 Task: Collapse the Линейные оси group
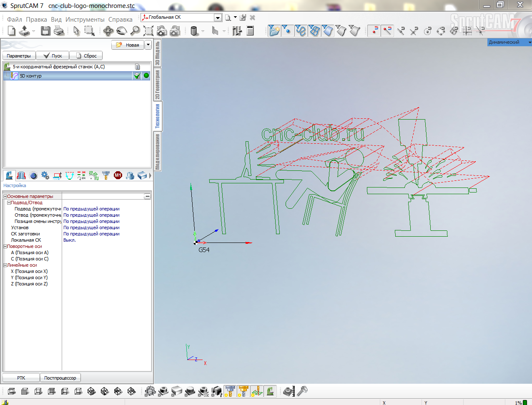(5, 265)
